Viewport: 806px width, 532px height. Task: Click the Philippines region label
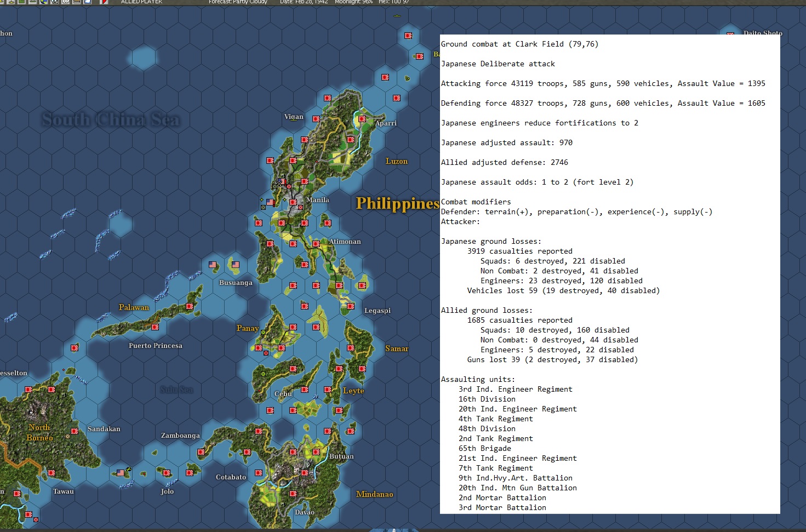[x=398, y=203]
